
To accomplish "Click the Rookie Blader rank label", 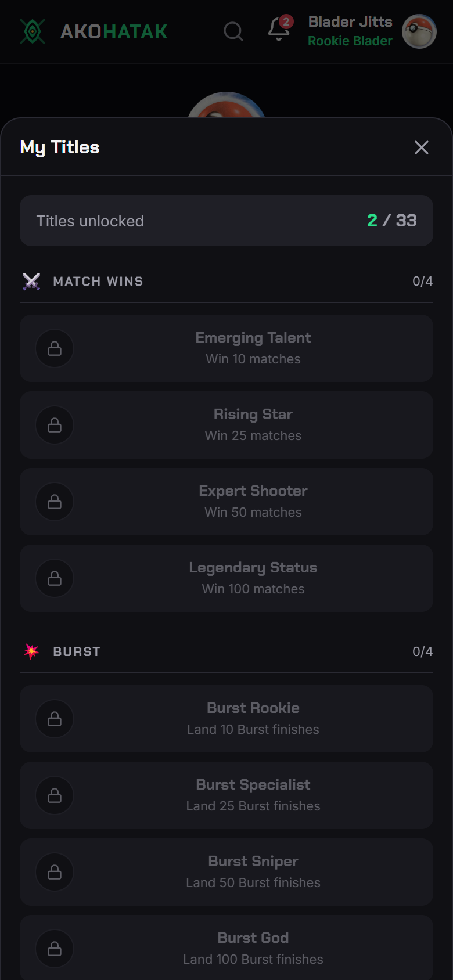I will [350, 41].
